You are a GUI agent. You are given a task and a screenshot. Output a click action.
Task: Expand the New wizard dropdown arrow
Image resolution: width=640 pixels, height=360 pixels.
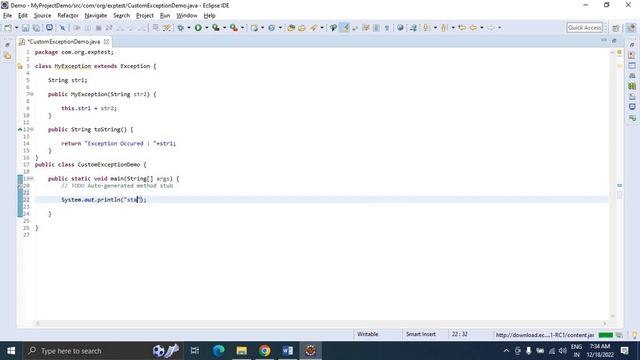16,28
